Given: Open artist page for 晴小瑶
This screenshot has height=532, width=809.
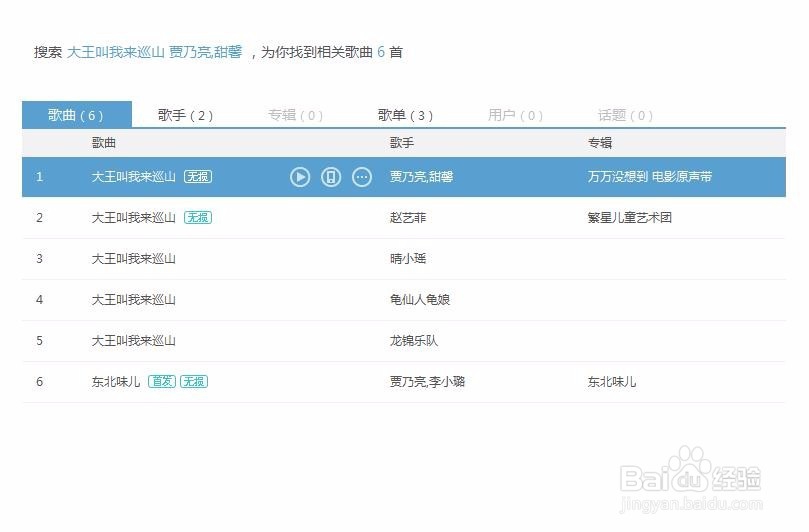Looking at the screenshot, I should point(408,259).
